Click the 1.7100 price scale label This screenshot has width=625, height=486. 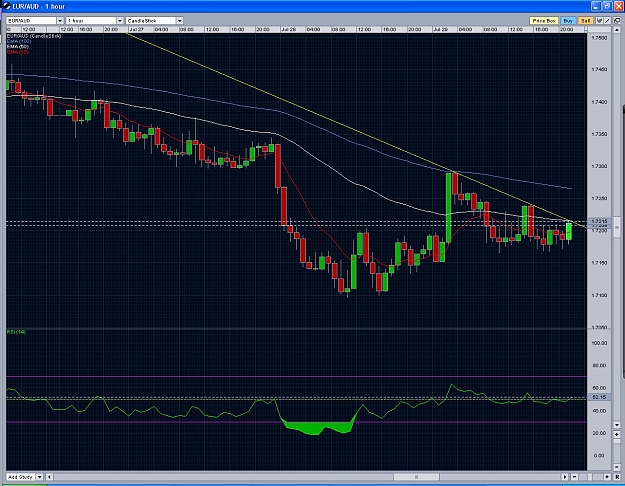click(599, 295)
